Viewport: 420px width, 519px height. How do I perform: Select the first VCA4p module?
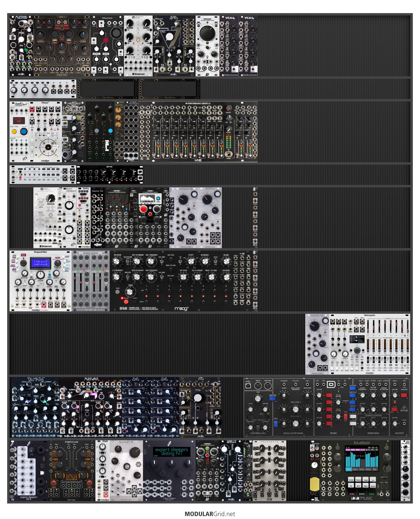click(229, 46)
